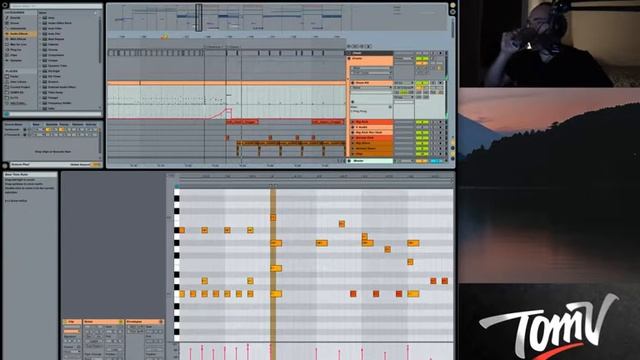The width and height of the screenshot is (640, 360).
Task: Click the orange locator marker on arrangement ruler
Action: (x=164, y=37)
